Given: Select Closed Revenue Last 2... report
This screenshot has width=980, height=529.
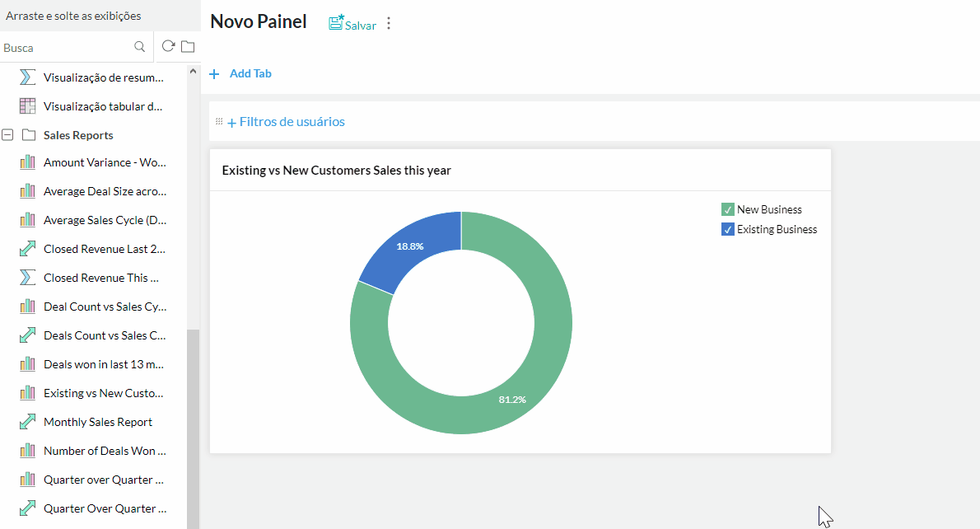Looking at the screenshot, I should [105, 249].
